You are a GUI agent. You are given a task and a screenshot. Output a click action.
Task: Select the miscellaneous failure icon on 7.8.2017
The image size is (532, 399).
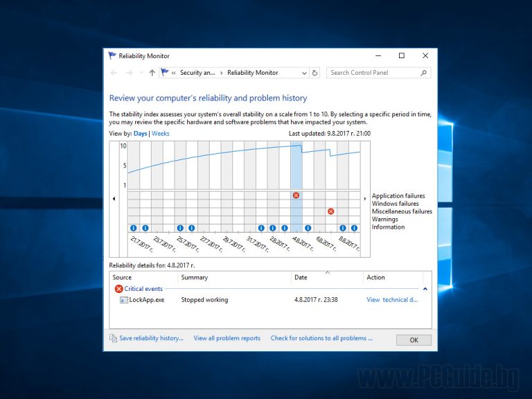(331, 211)
